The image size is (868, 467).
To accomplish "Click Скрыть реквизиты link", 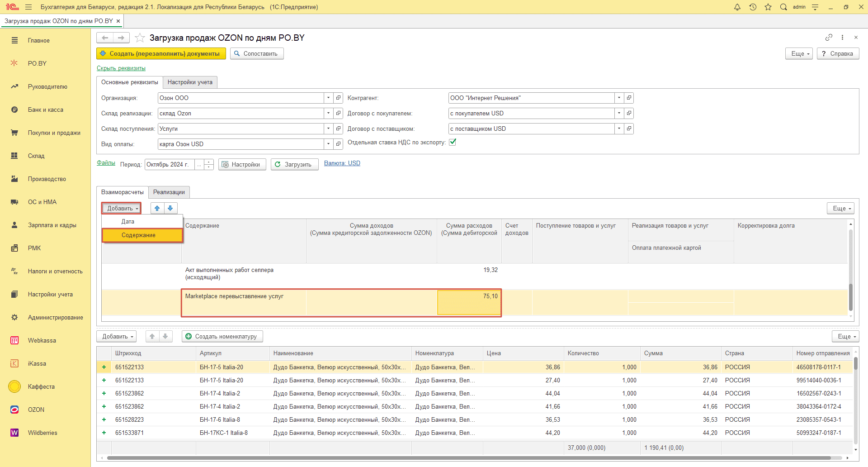I will [x=121, y=68].
